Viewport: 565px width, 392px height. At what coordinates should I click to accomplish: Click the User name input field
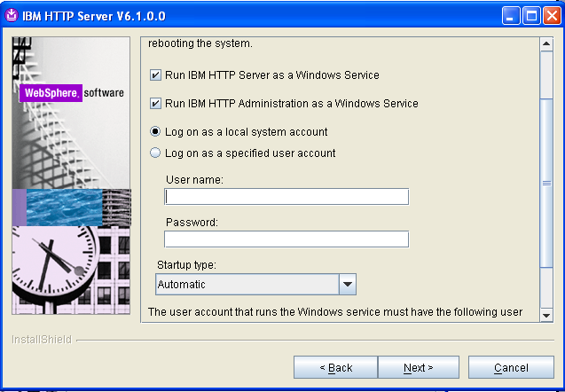pyautogui.click(x=286, y=197)
